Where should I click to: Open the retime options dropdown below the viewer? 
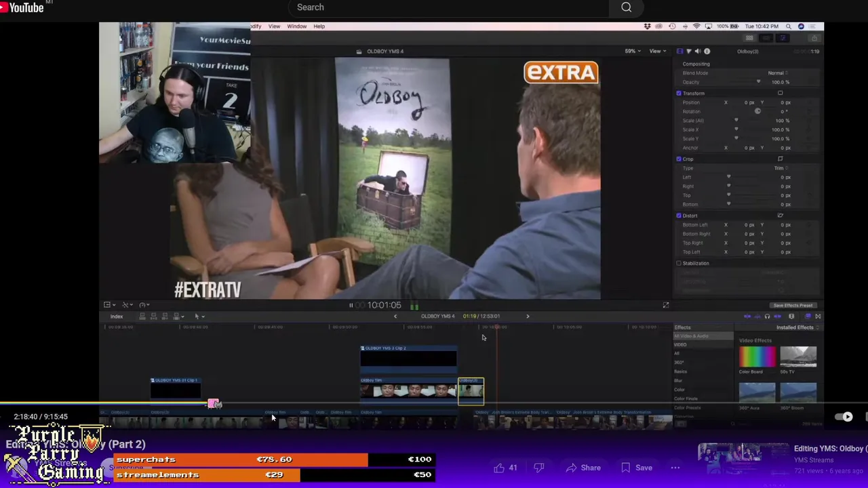pyautogui.click(x=144, y=305)
